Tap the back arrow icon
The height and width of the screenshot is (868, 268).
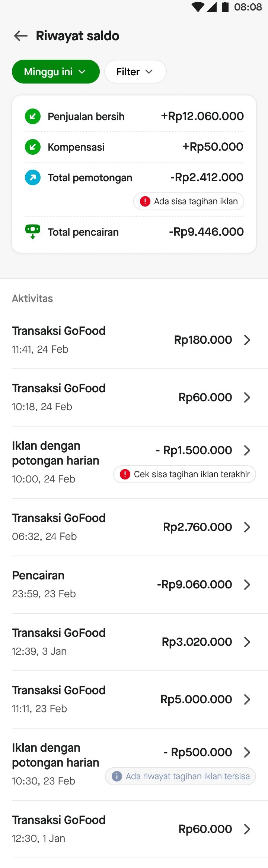point(21,36)
